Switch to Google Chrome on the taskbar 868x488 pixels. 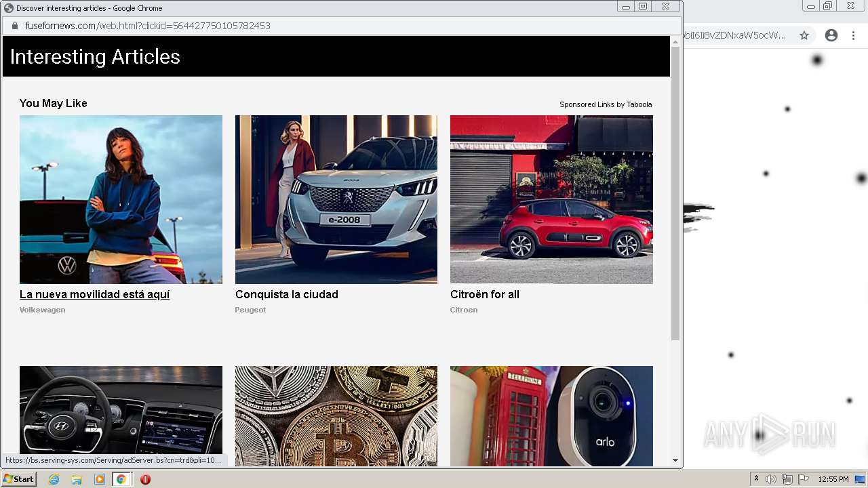pos(121,479)
